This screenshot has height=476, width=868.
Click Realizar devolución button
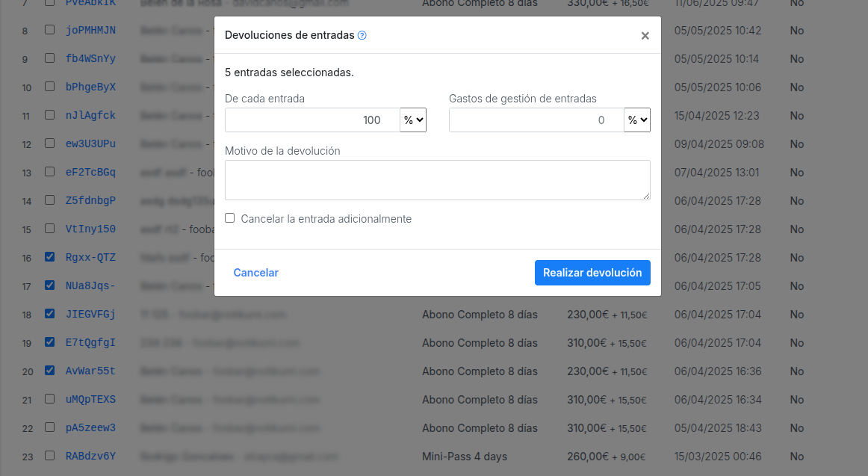[x=592, y=273]
